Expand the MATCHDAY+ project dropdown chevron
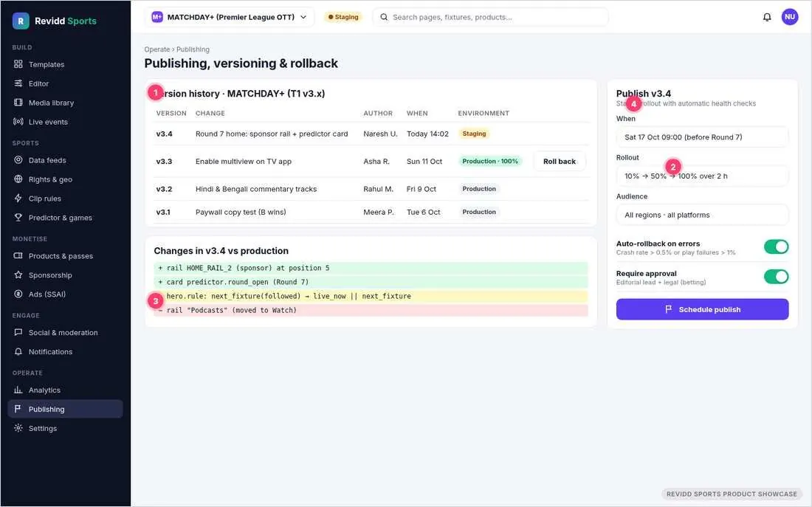This screenshot has width=812, height=507. click(x=303, y=17)
